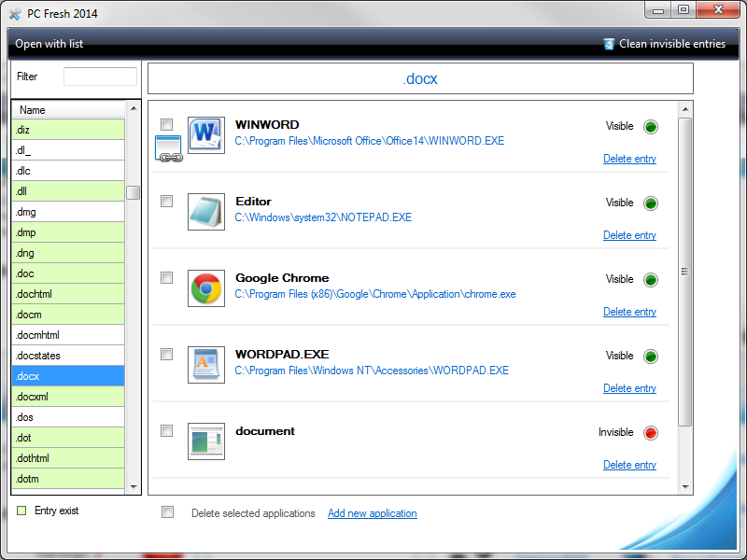Delete the Google Chrome entry
This screenshot has width=747, height=560.
click(x=629, y=312)
